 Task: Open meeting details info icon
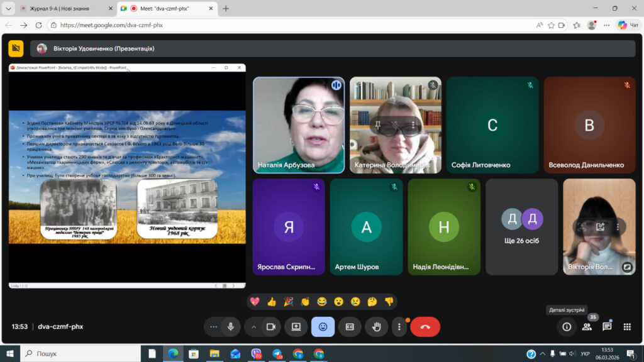pyautogui.click(x=567, y=327)
